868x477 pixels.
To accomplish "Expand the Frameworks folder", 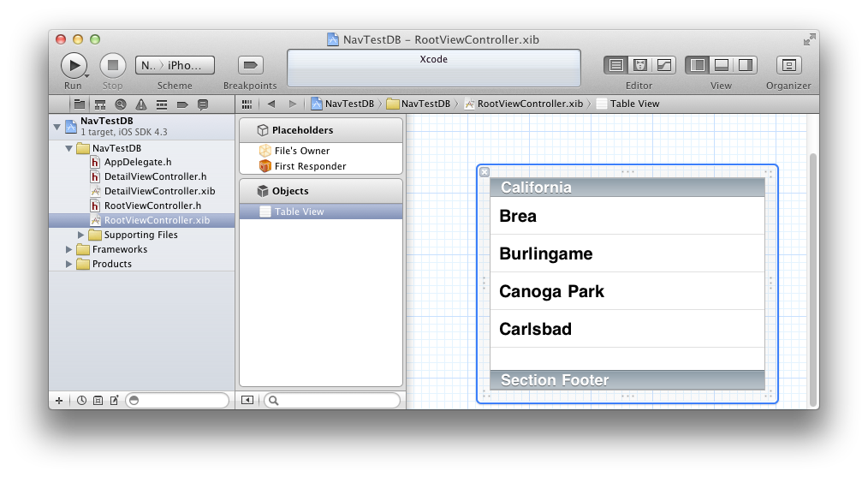I will tap(69, 249).
